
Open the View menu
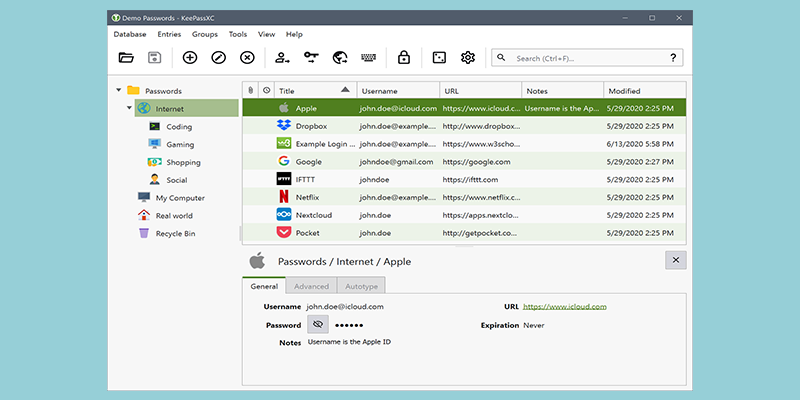click(x=266, y=34)
